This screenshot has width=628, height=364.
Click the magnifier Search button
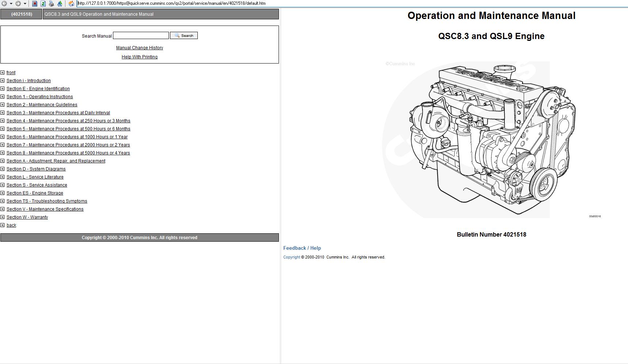pos(184,35)
